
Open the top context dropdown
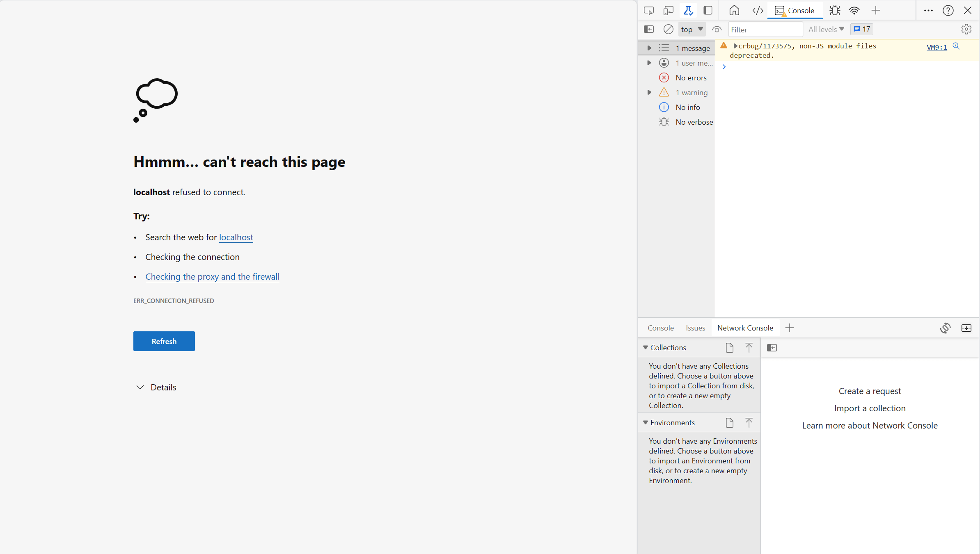pos(692,29)
